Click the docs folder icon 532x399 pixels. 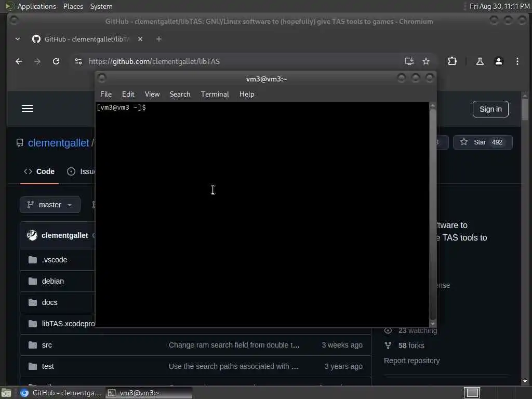click(33, 302)
